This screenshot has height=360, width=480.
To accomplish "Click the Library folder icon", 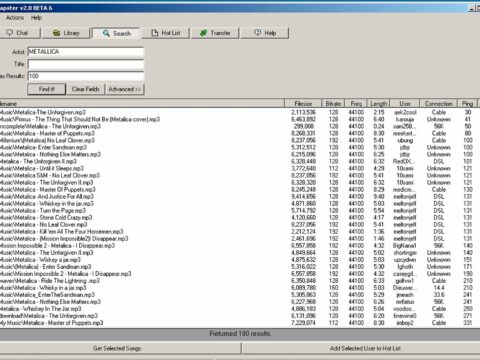I will (x=57, y=33).
